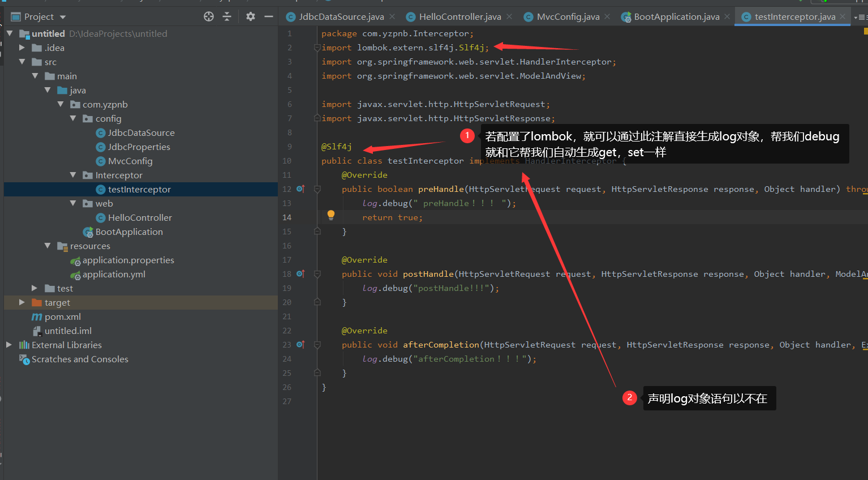Viewport: 868px width, 480px height.
Task: Click the yellow warning stripe marker at the editor's top right
Action: coord(866,31)
